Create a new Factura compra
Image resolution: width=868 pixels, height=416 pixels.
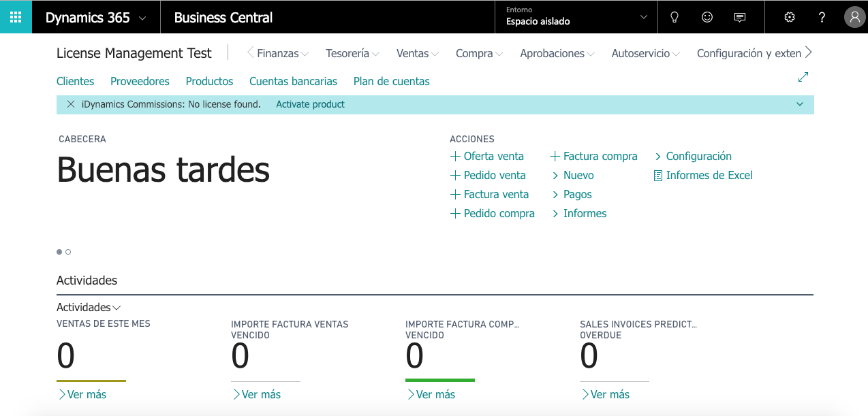click(x=593, y=156)
